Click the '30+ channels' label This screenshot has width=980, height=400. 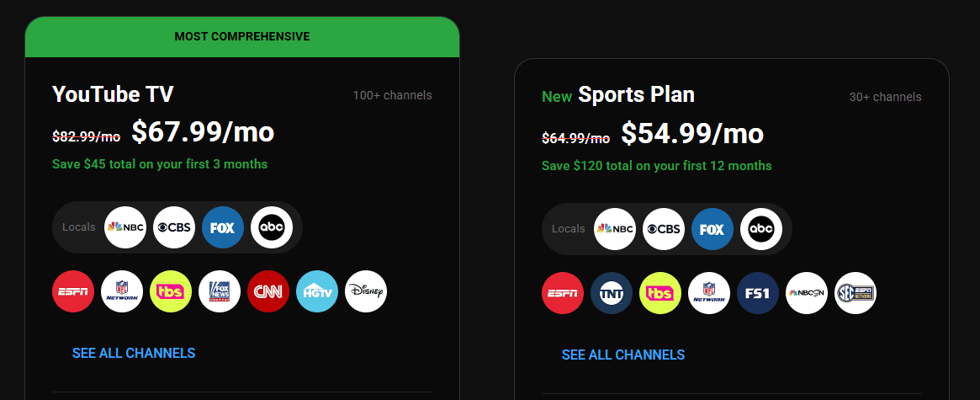coord(885,97)
